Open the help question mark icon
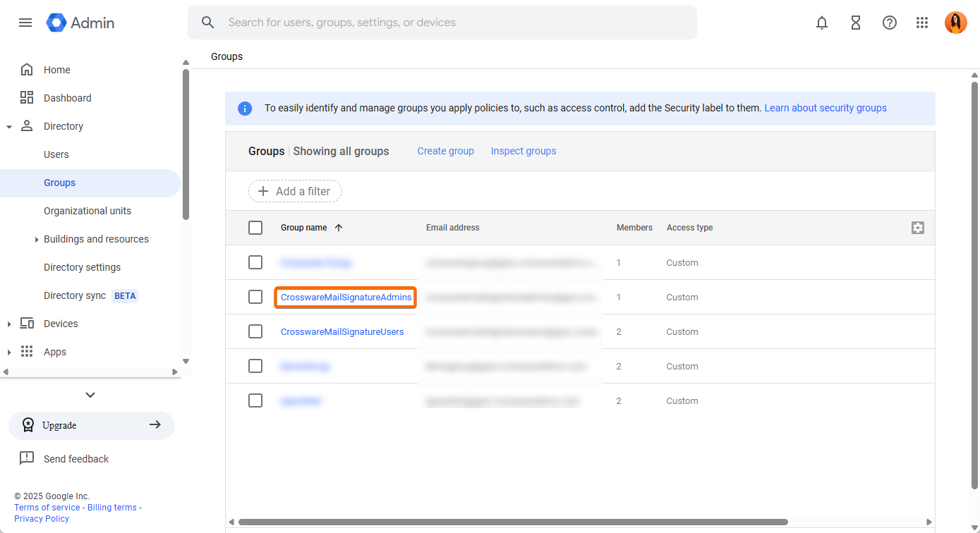 tap(890, 23)
